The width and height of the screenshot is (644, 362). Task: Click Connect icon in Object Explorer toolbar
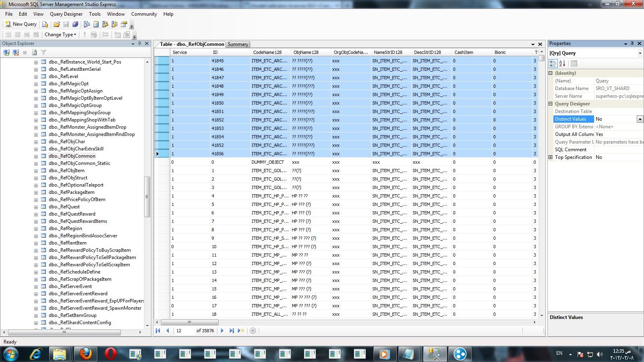click(6, 52)
